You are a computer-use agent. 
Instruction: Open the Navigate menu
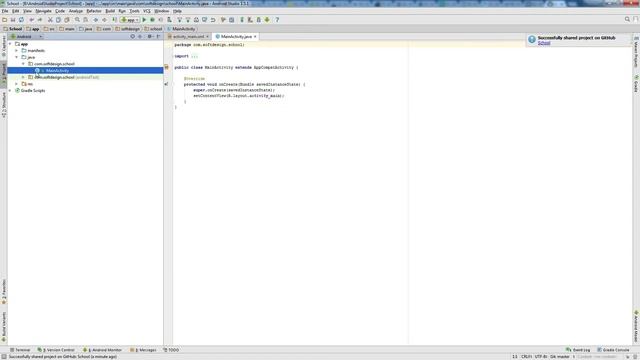[43, 11]
